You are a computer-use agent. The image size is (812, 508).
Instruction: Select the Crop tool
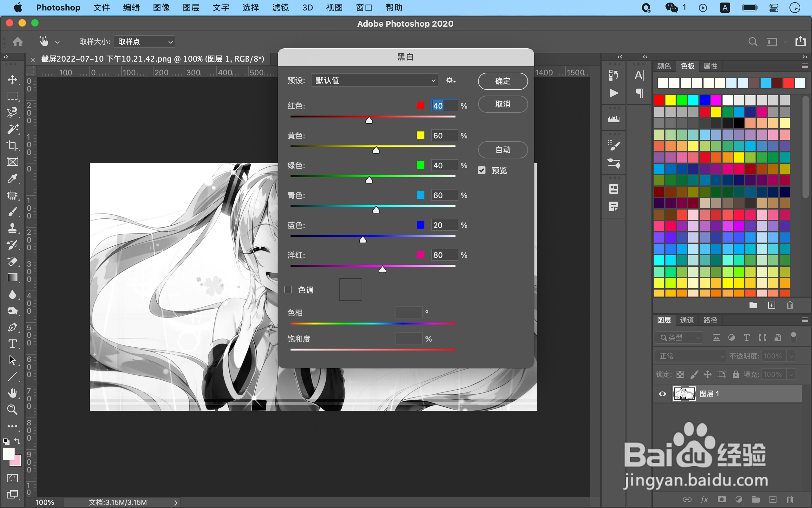(12, 145)
